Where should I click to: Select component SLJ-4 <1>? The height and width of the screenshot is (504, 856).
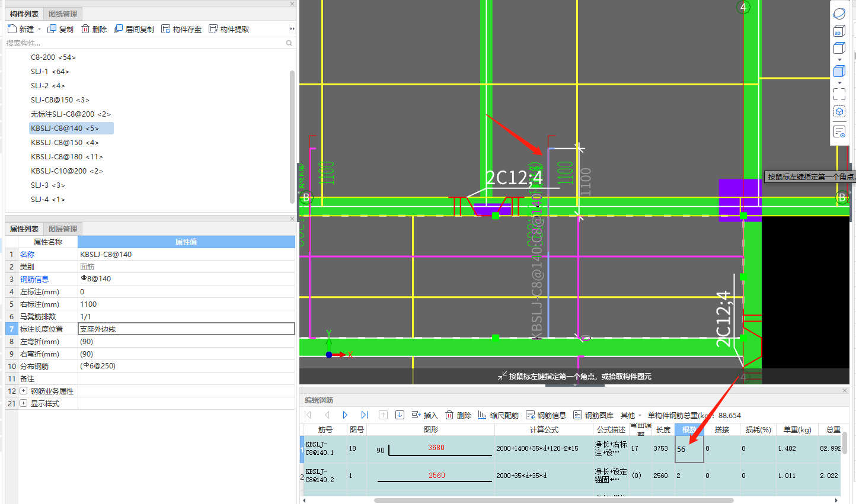point(48,200)
